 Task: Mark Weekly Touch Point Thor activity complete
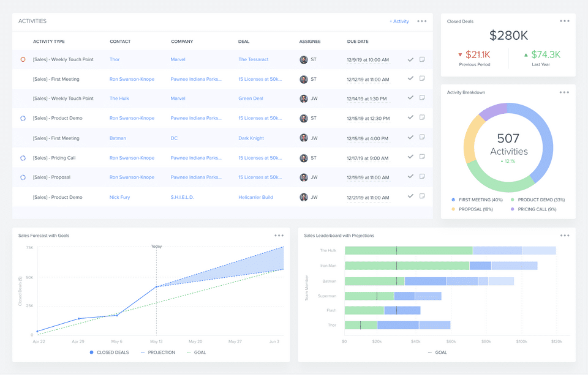point(410,59)
